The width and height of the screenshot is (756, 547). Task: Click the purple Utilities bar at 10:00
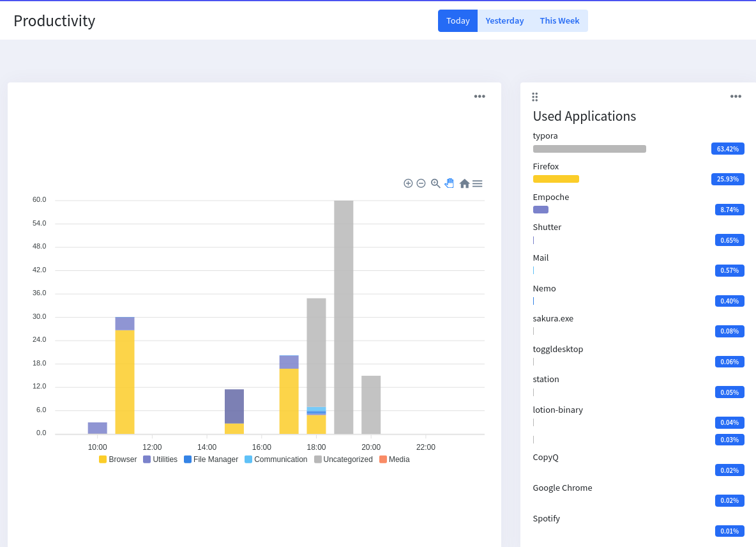(x=98, y=428)
